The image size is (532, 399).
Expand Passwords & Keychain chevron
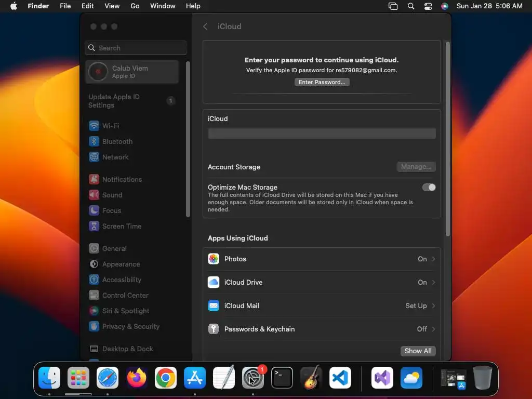pyautogui.click(x=433, y=329)
